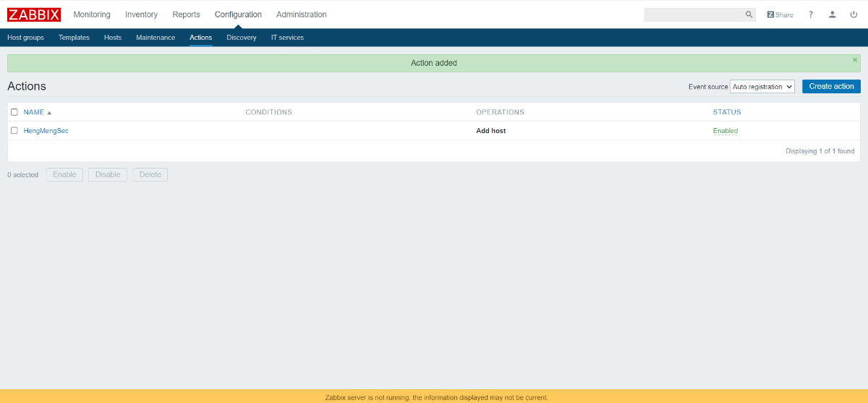Viewport: 868px width, 403px height.
Task: Open the help question mark icon
Action: pos(811,14)
